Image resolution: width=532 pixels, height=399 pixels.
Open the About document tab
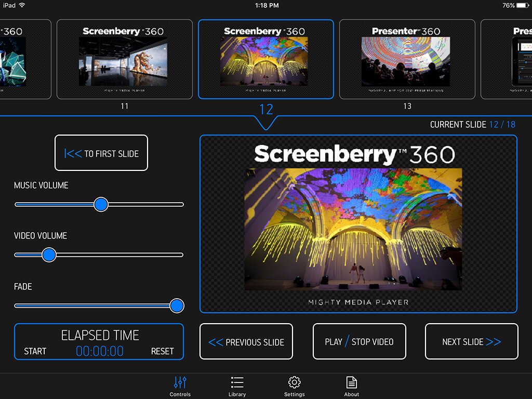351,386
